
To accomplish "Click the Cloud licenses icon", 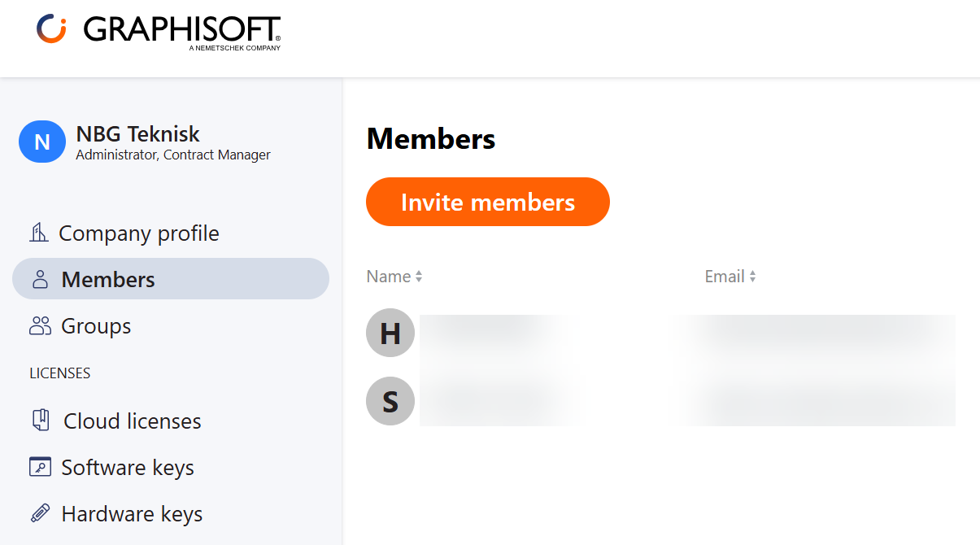I will coord(40,421).
